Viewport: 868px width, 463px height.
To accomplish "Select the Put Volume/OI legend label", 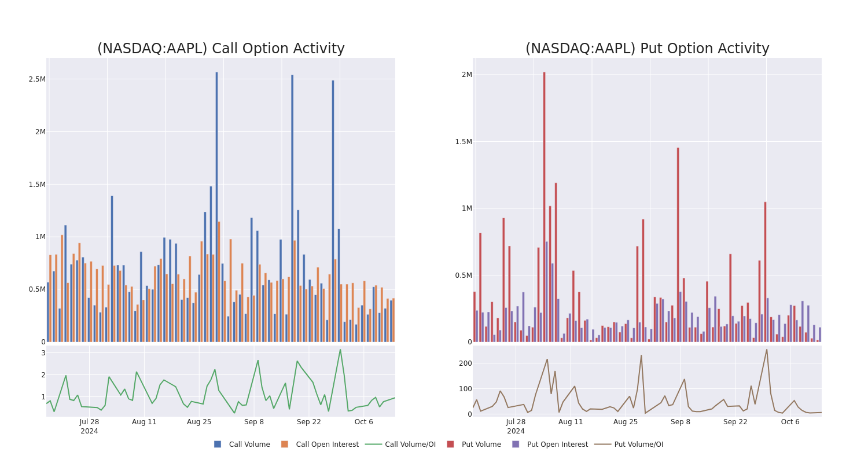I will click(x=639, y=444).
